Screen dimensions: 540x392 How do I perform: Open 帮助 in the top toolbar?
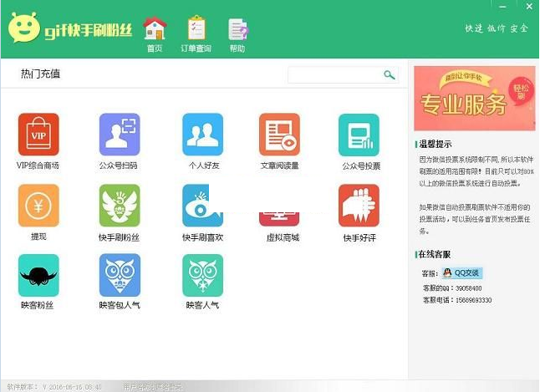[x=237, y=33]
